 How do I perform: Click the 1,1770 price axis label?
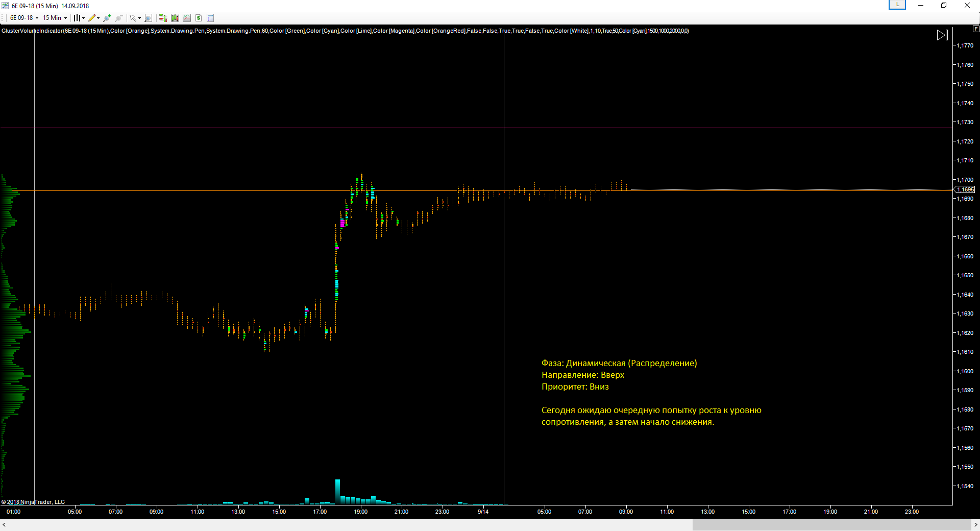[x=965, y=45]
